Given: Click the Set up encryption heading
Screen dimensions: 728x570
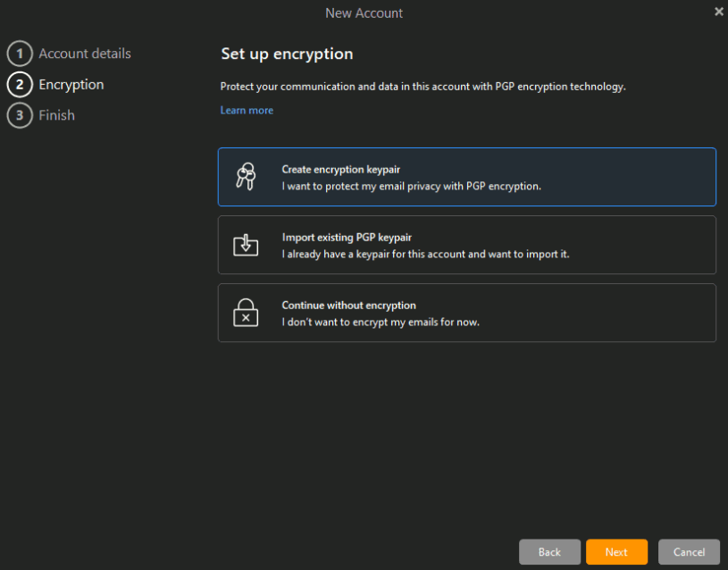Looking at the screenshot, I should (x=287, y=54).
